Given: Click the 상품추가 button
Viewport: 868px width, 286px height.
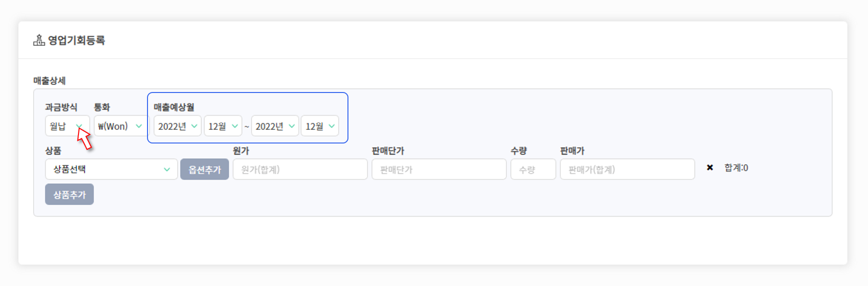Looking at the screenshot, I should [69, 194].
